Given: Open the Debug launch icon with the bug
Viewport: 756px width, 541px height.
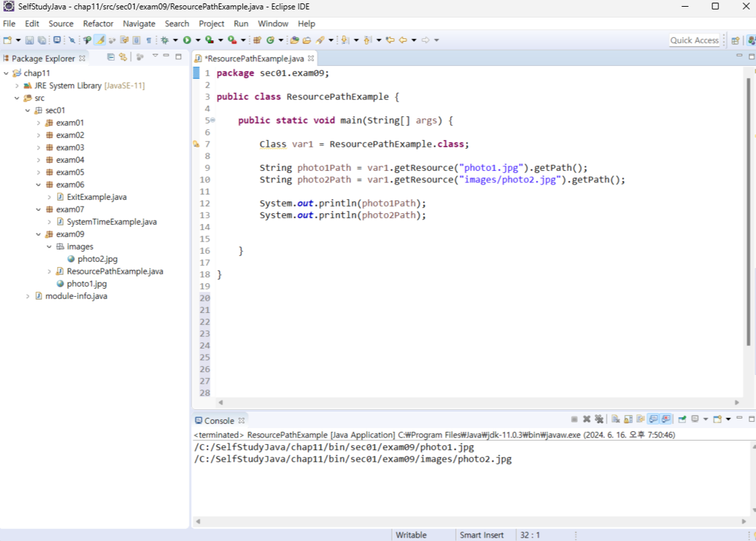Looking at the screenshot, I should tap(164, 40).
